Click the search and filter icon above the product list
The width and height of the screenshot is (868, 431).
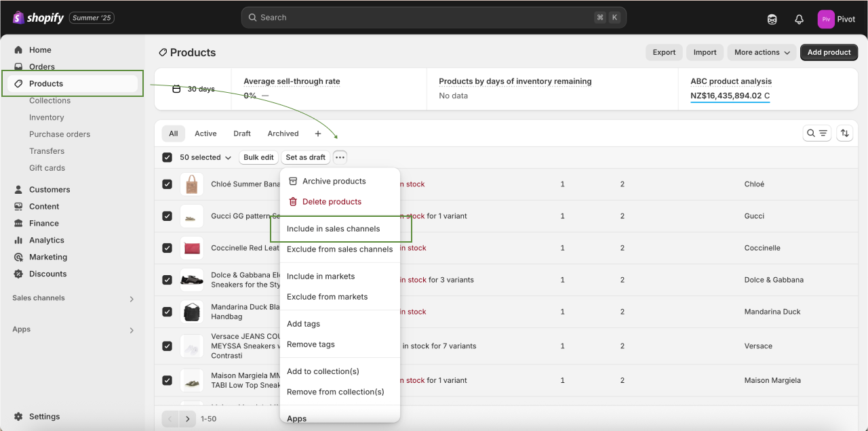816,133
